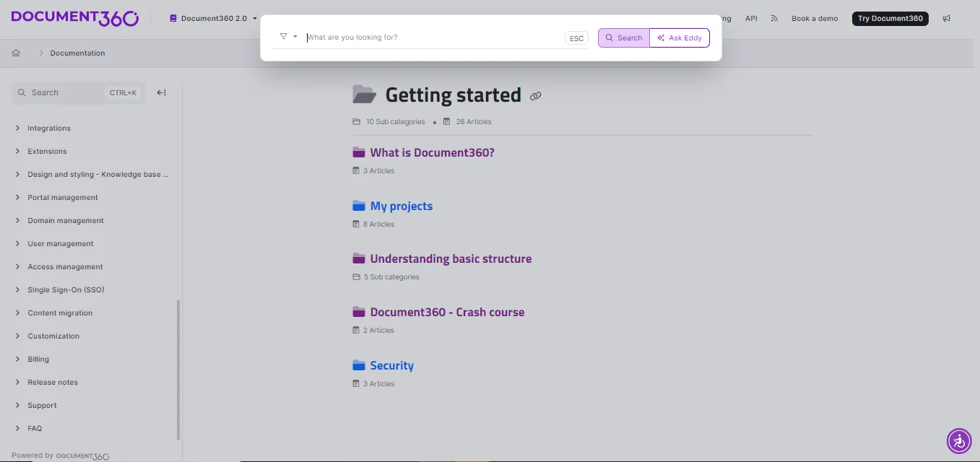Expand the Integrations tree chevron
The width and height of the screenshot is (980, 462).
[17, 128]
